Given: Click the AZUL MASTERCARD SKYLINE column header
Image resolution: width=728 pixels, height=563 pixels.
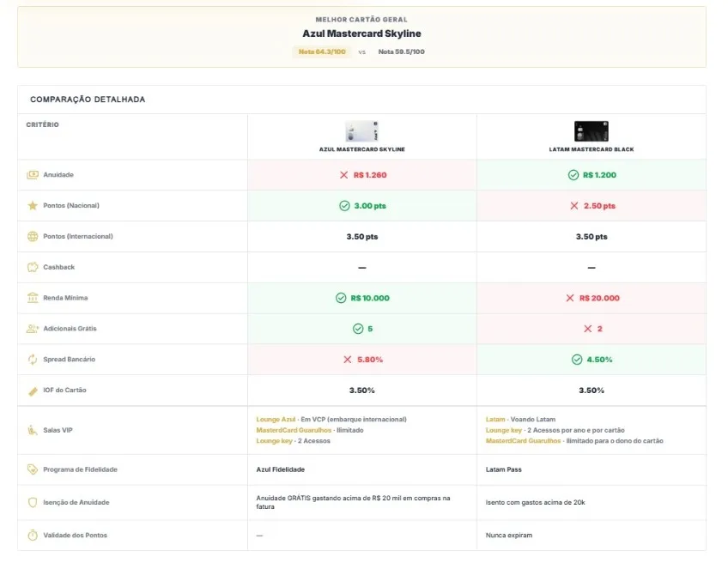Looking at the screenshot, I should [362, 149].
